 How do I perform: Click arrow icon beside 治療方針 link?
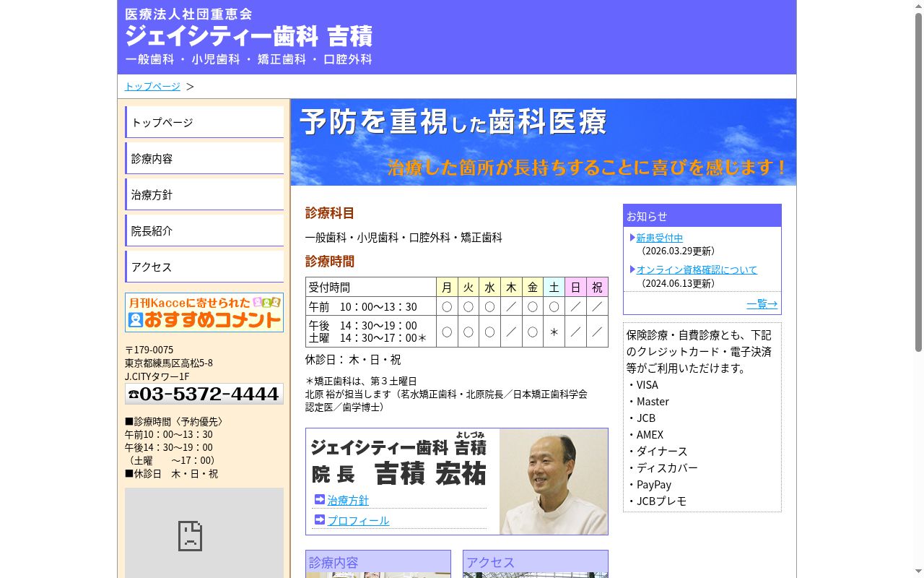click(x=320, y=499)
